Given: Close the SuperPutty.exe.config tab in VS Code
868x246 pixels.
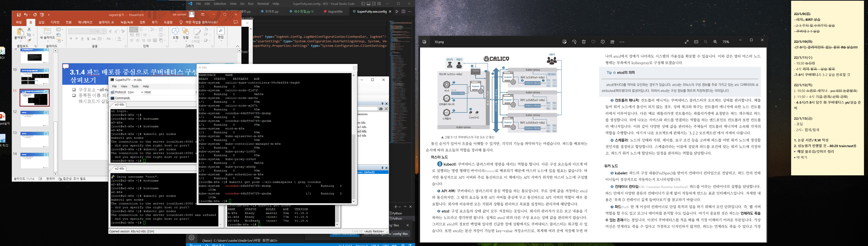Looking at the screenshot, I should coord(390,11).
